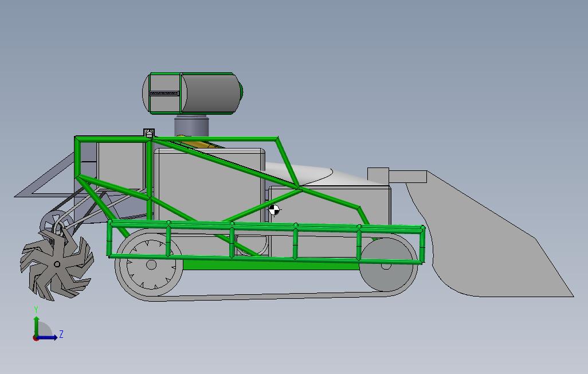The width and height of the screenshot is (588, 374).
Task: Click the blue Z axis of the triad
Action: click(x=48, y=337)
